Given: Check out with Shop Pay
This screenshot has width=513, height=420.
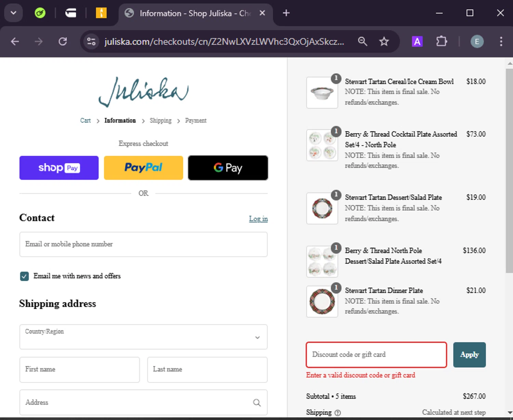Looking at the screenshot, I should pyautogui.click(x=59, y=168).
